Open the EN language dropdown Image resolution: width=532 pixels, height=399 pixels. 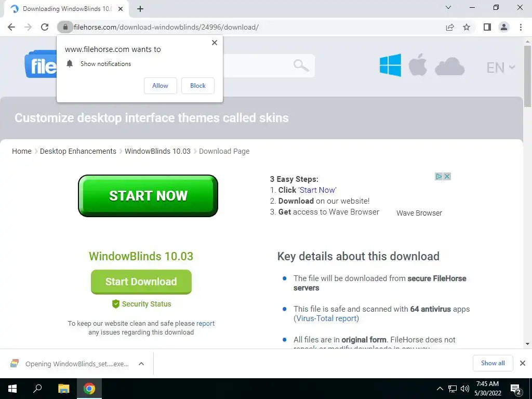coord(501,68)
